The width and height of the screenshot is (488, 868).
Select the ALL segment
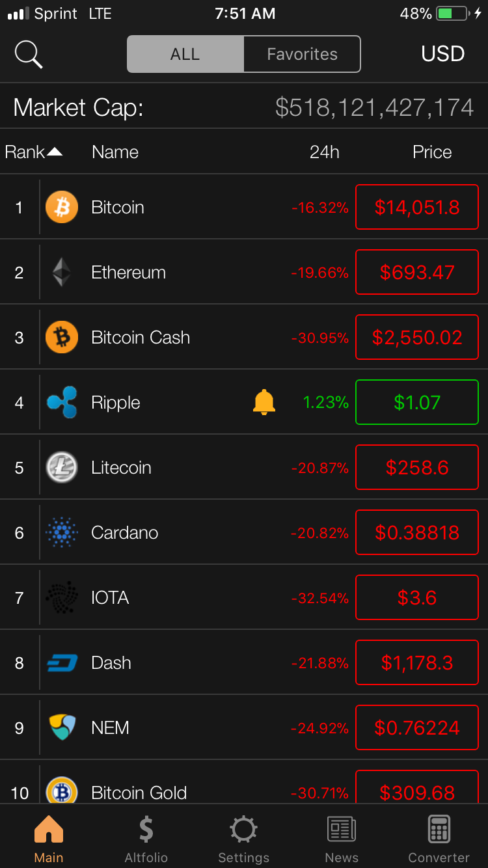(185, 54)
